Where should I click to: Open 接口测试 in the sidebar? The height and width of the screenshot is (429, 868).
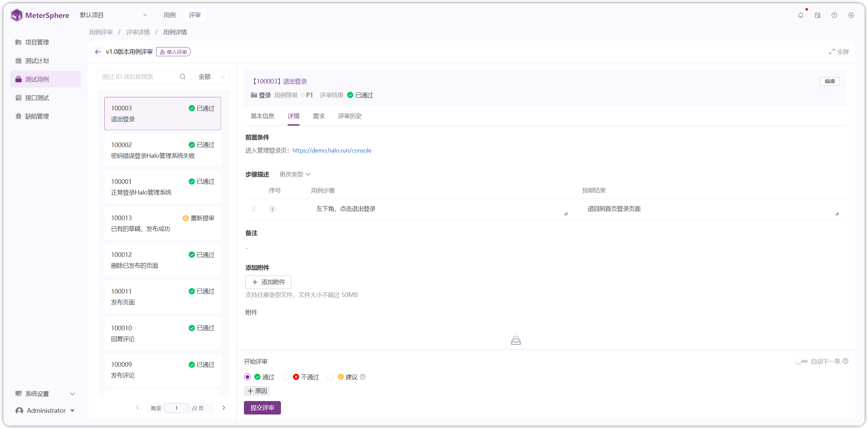click(x=45, y=98)
